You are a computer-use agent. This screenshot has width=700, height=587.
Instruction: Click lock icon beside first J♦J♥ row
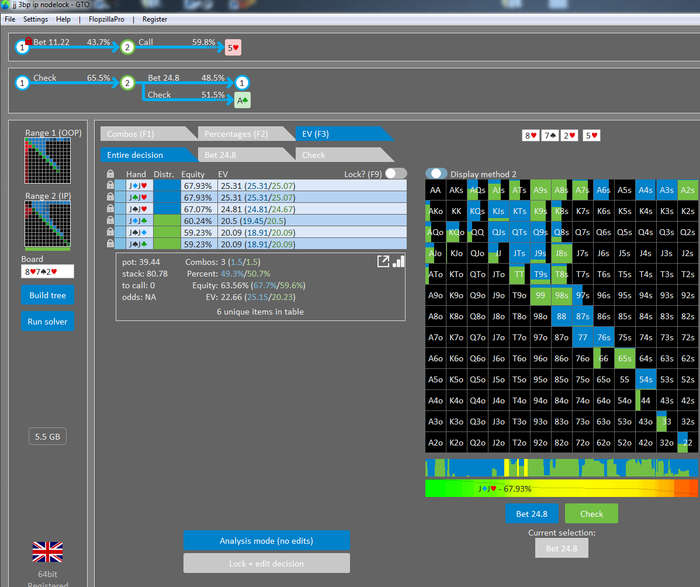coord(110,185)
